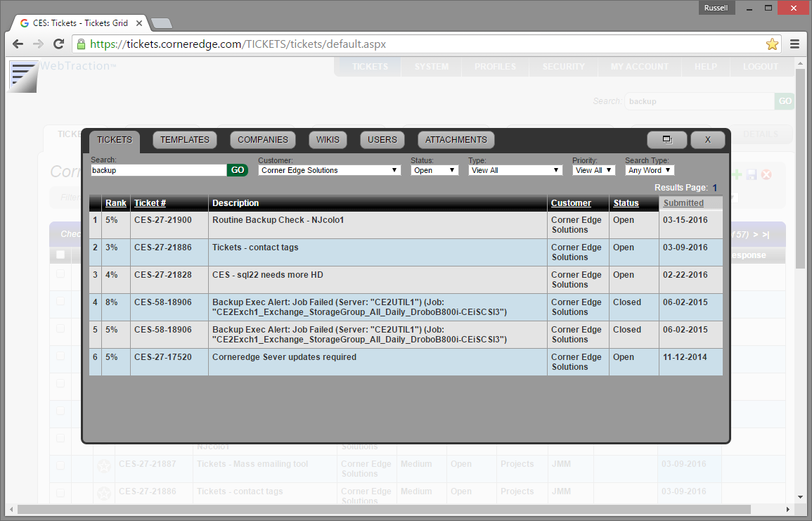Screen dimensions: 812x521
Task: Pop out search dialog with window icon
Action: (x=667, y=140)
